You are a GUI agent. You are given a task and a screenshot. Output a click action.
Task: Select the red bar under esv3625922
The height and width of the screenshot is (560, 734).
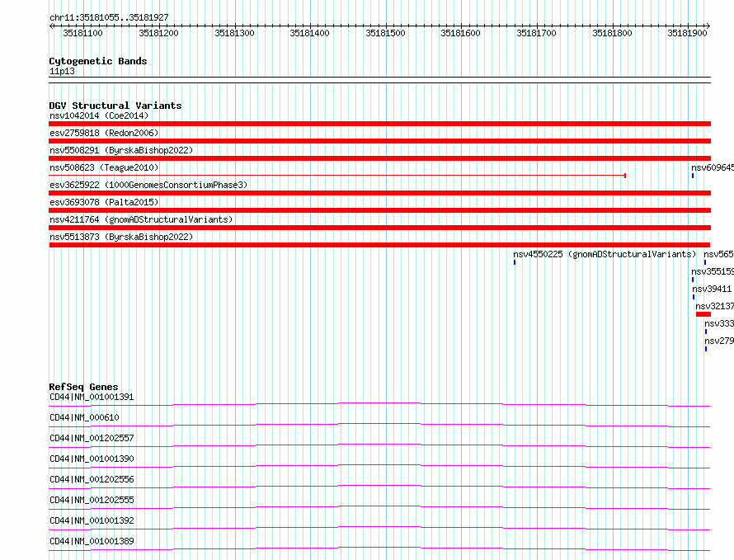(379, 193)
